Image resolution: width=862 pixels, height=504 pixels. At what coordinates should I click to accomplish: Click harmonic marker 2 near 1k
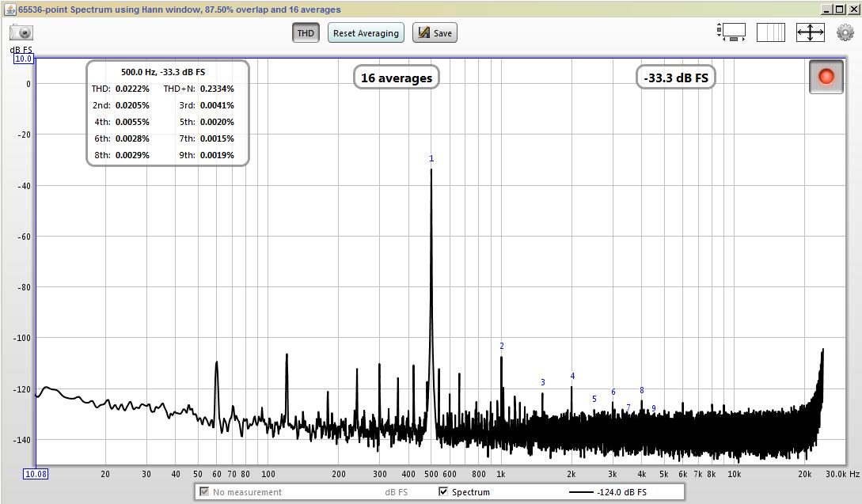click(501, 346)
